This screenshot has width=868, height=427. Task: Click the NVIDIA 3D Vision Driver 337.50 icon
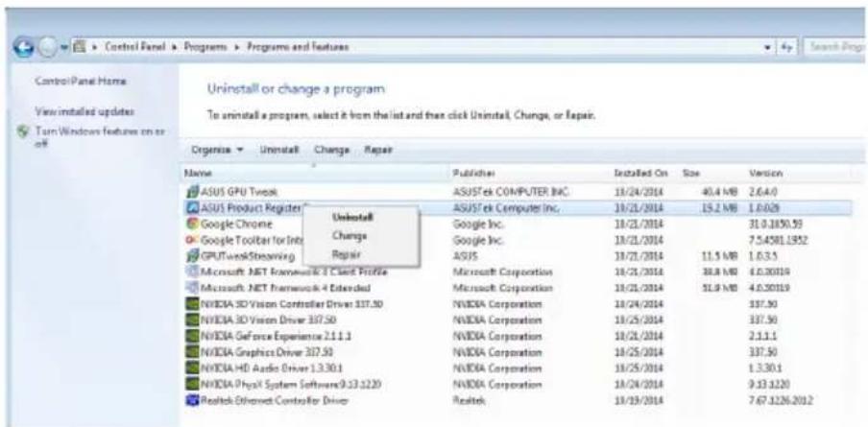click(192, 320)
